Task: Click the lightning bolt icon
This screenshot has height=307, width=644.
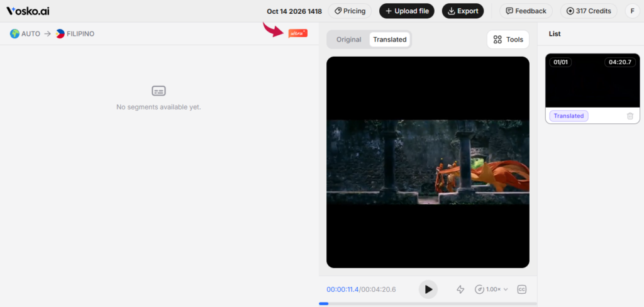Action: coord(460,289)
